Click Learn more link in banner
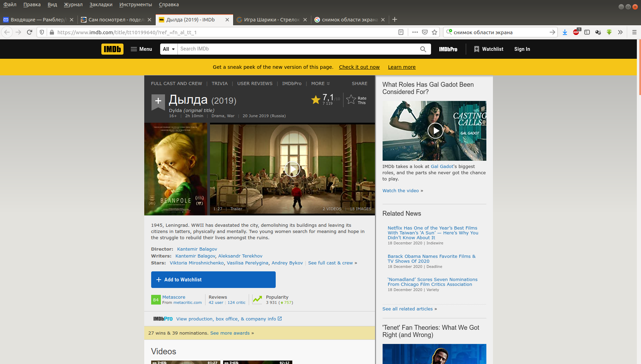Image resolution: width=641 pixels, height=364 pixels. tap(402, 67)
